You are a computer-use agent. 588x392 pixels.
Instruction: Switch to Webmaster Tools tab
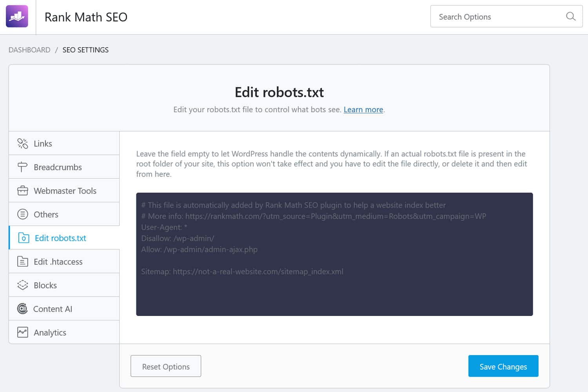64,191
